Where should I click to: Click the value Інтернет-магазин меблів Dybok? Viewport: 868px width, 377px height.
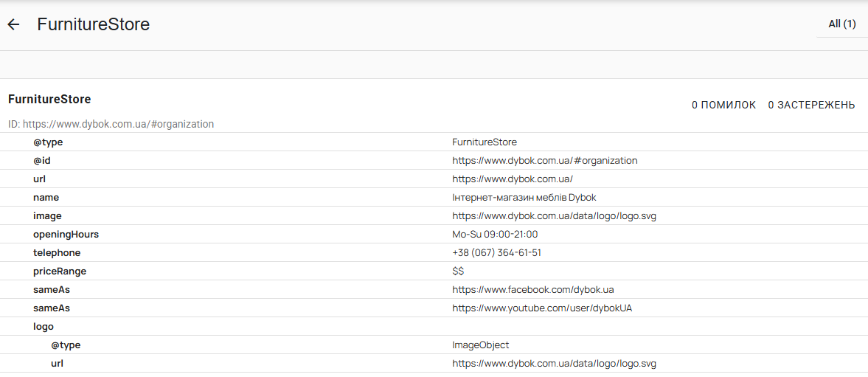tap(524, 198)
